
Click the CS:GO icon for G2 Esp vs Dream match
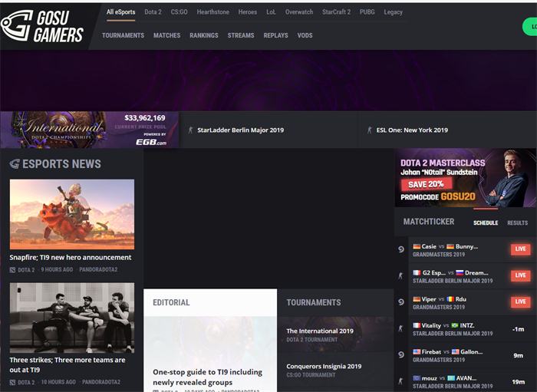pyautogui.click(x=400, y=275)
